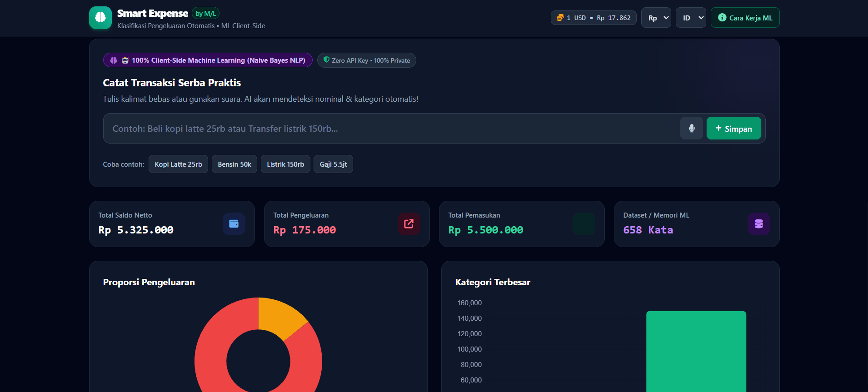Click the Proporsi Pengeluaran heading
The width and height of the screenshot is (868, 392).
[x=149, y=282]
